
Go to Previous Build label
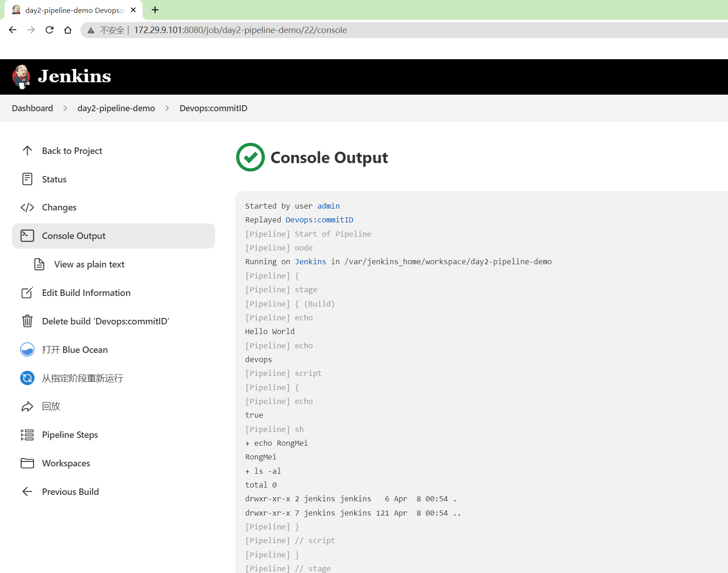pyautogui.click(x=70, y=492)
